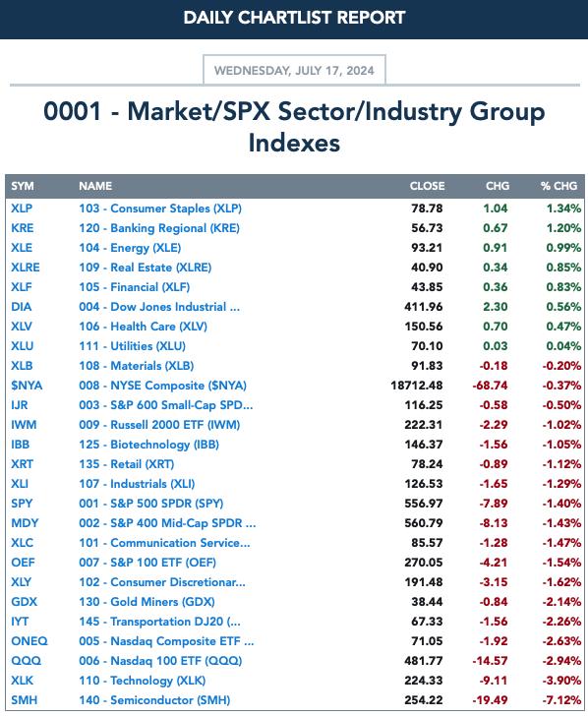
Task: Select the XLRE symbol link
Action: click(26, 268)
